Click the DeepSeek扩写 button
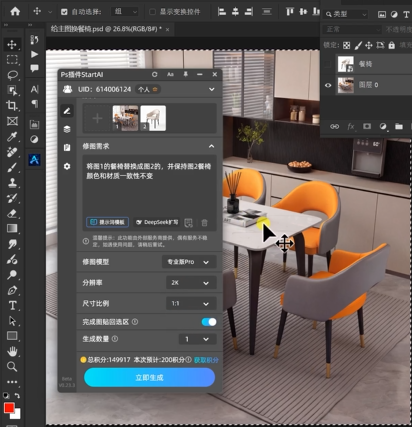The width and height of the screenshot is (412, 427). point(157,222)
